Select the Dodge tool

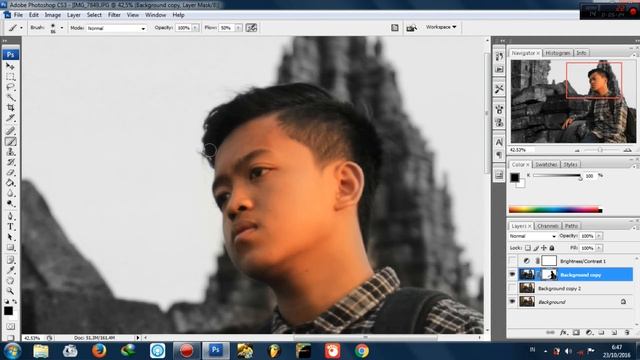coord(11,204)
